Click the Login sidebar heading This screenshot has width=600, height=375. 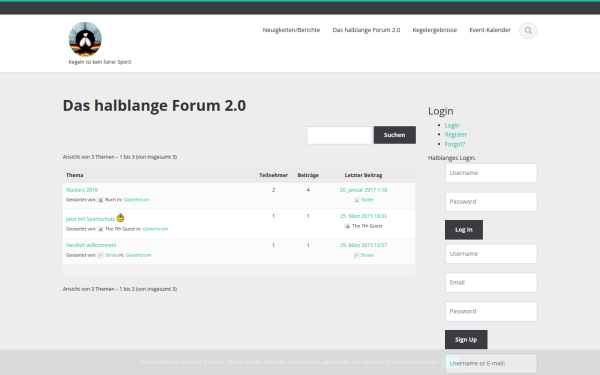pyautogui.click(x=440, y=111)
